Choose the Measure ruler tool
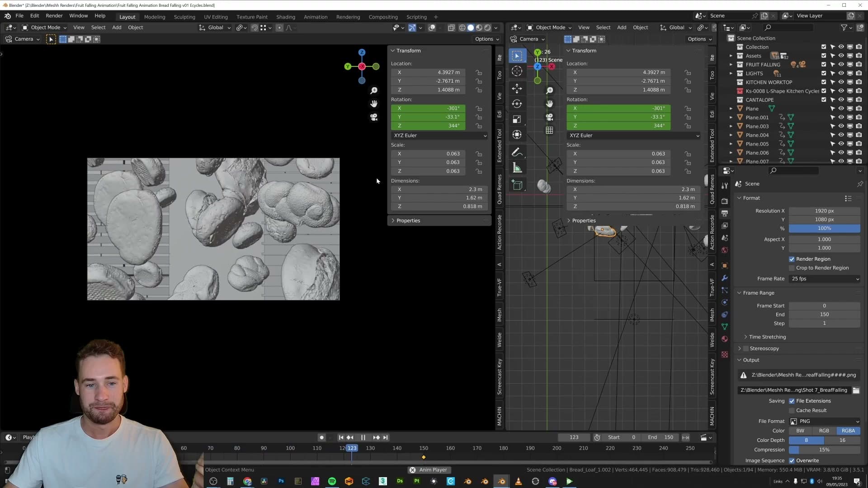The height and width of the screenshot is (488, 868). click(517, 168)
